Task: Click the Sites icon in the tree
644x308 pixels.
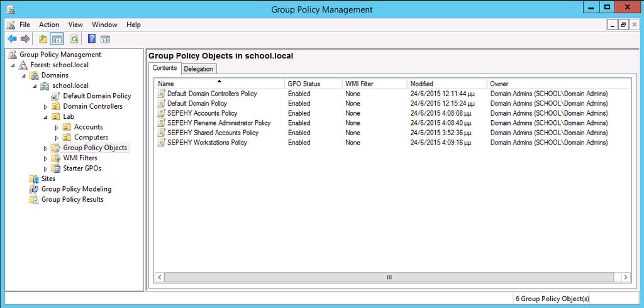Action: 34,179
